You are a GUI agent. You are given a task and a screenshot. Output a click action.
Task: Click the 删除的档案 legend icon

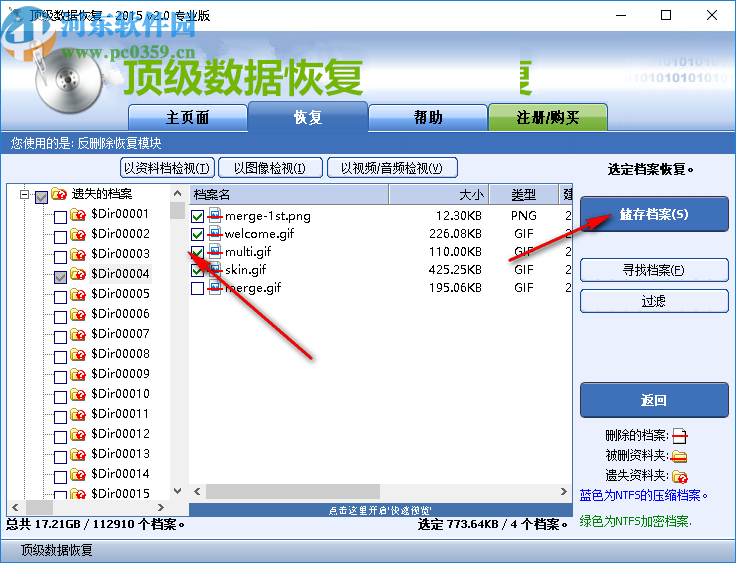coord(680,436)
